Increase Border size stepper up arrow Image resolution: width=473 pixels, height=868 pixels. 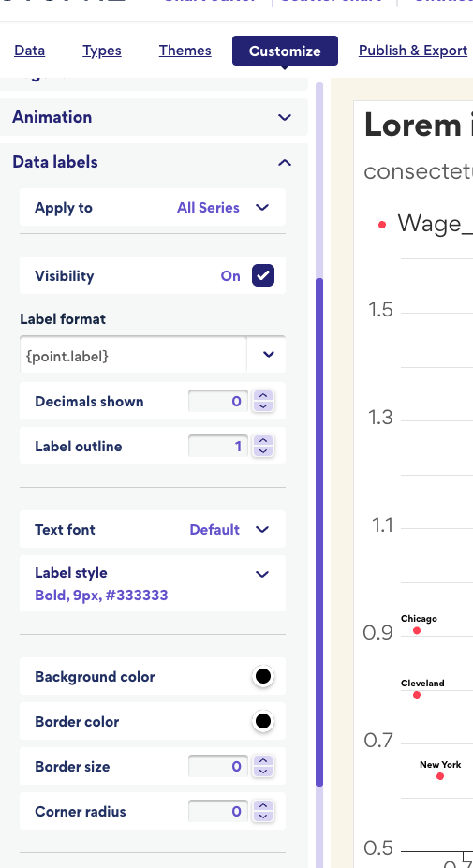pyautogui.click(x=263, y=761)
